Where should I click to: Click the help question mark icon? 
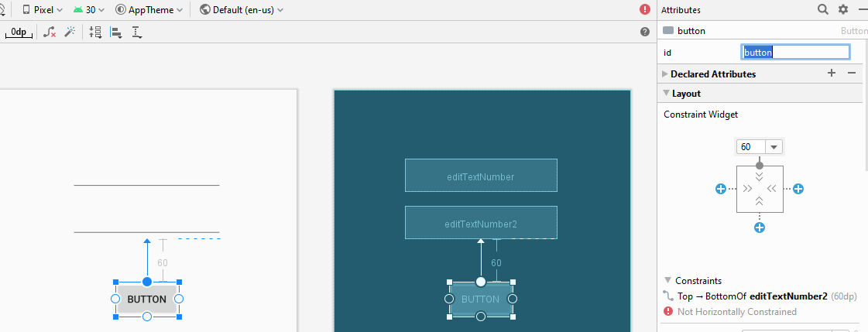tap(645, 32)
